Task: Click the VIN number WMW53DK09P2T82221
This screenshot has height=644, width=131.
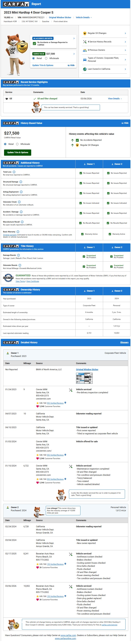Action: coord(33,17)
